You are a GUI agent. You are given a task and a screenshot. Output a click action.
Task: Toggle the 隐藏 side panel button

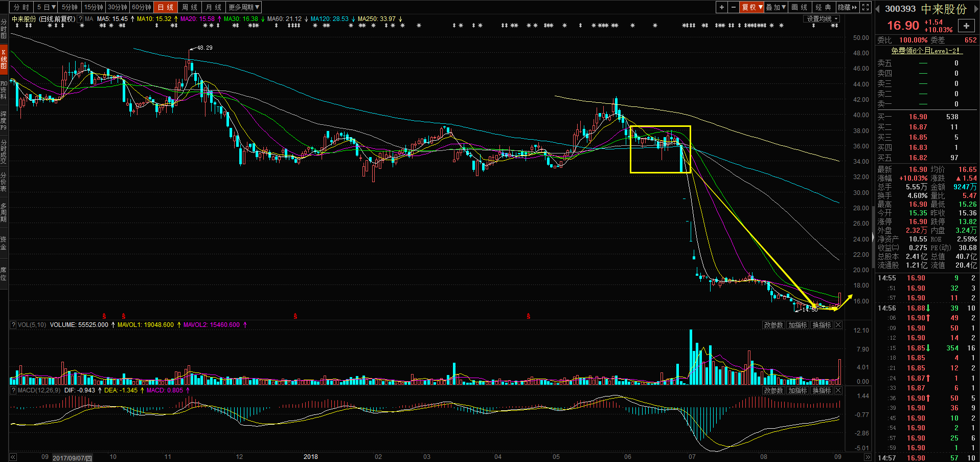coord(847,7)
